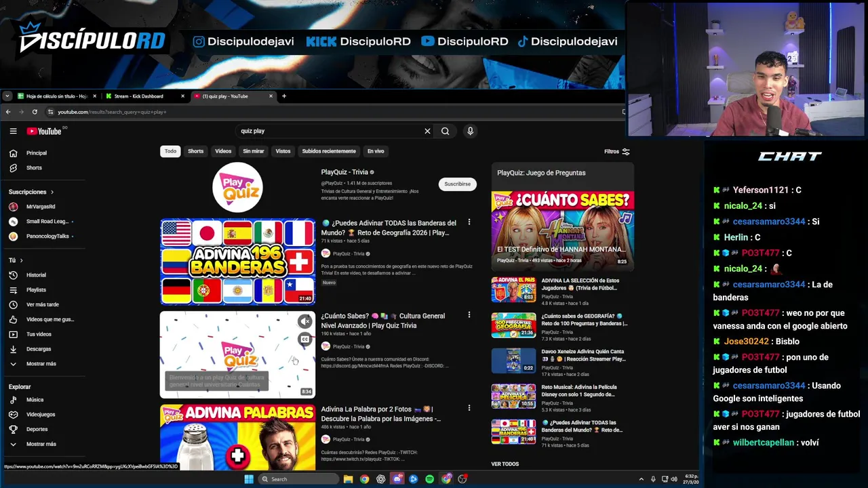Switch to Stream - Kick Dashboard tab
Viewport: 868px width, 488px height.
pyautogui.click(x=143, y=96)
